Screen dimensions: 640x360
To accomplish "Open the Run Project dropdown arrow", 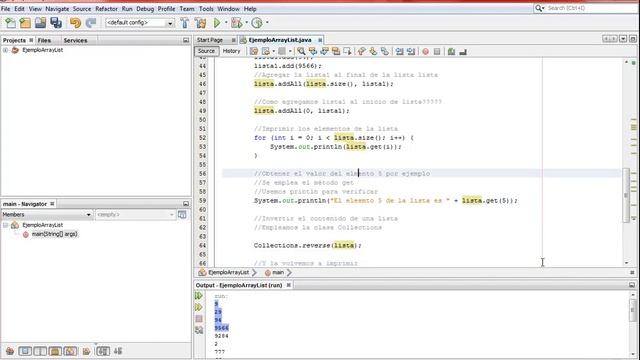I will point(226,23).
